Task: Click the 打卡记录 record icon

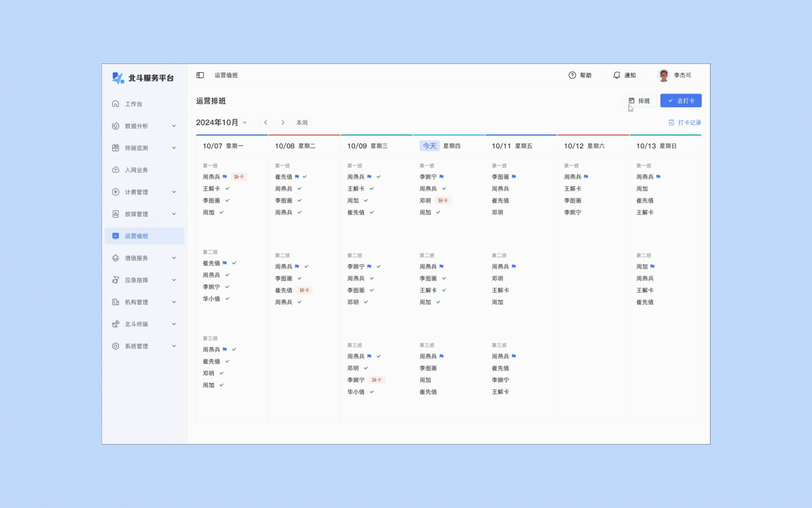Action: [x=671, y=122]
